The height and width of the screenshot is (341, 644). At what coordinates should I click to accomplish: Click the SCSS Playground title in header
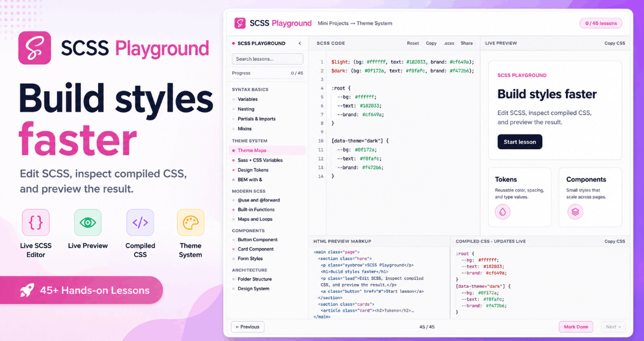(281, 24)
